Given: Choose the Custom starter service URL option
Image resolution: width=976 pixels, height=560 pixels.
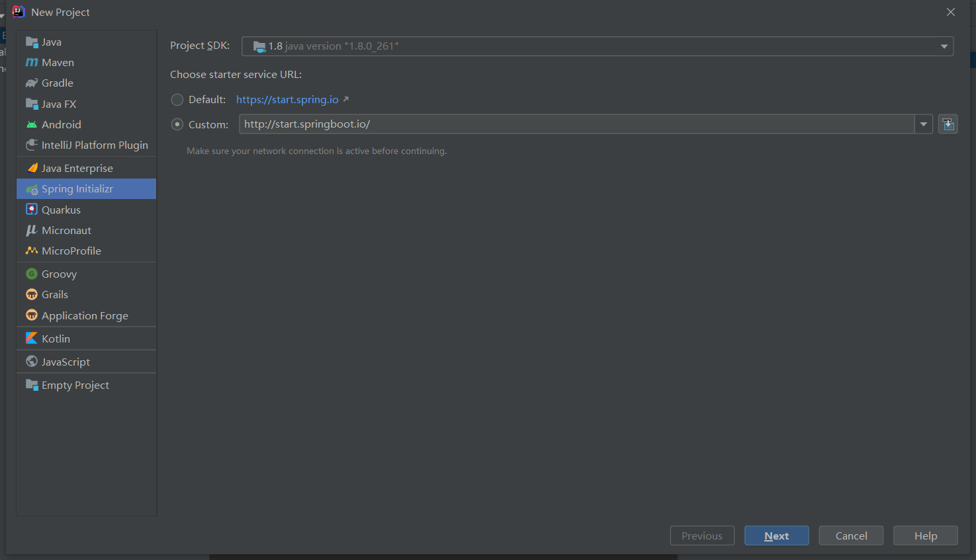Looking at the screenshot, I should point(177,124).
